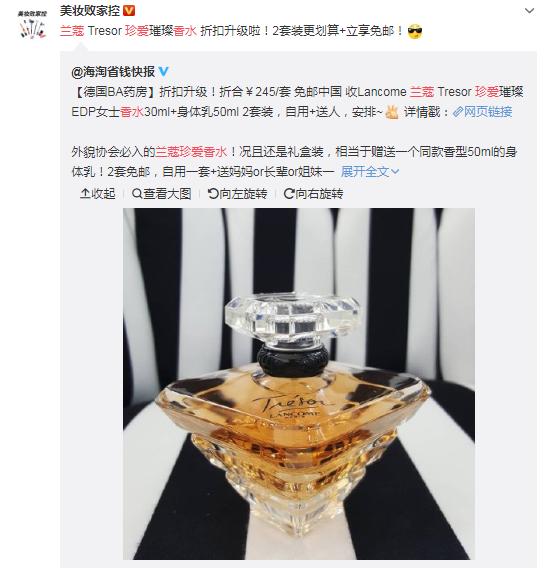The width and height of the screenshot is (548, 568).
Task: Open the 美妆败家控 username link
Action: 89,11
